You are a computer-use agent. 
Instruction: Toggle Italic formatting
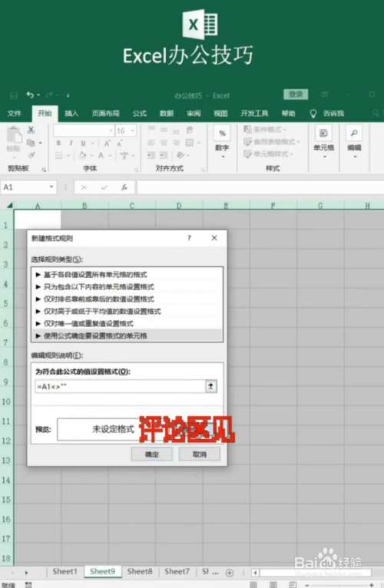(71, 144)
